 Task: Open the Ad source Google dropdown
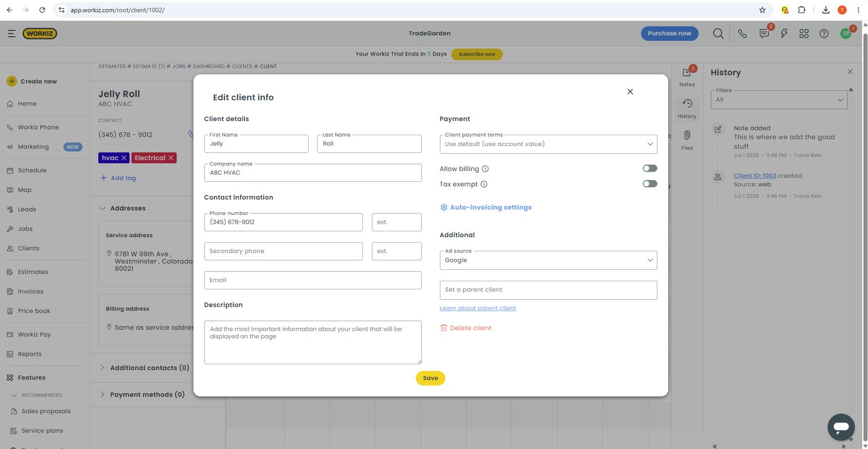pos(548,260)
